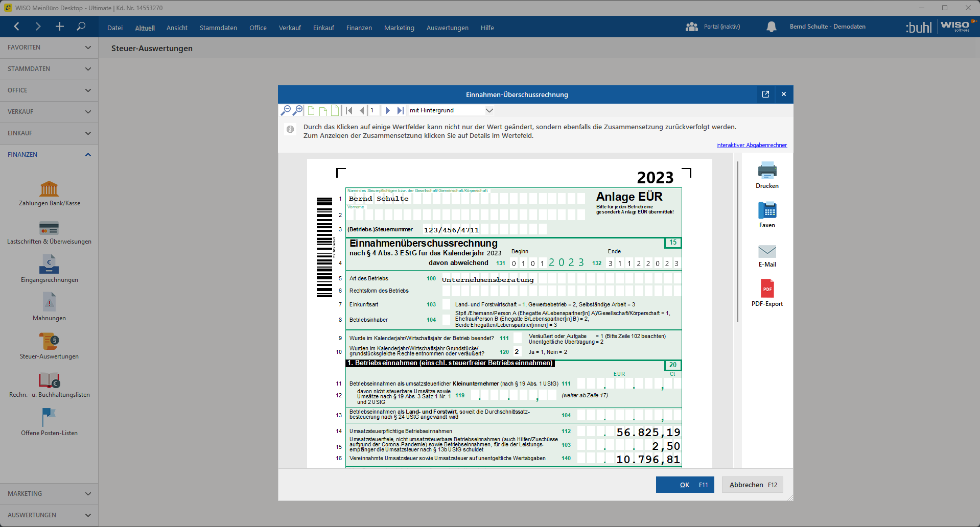Open the Stammdaten menu

pyautogui.click(x=218, y=28)
